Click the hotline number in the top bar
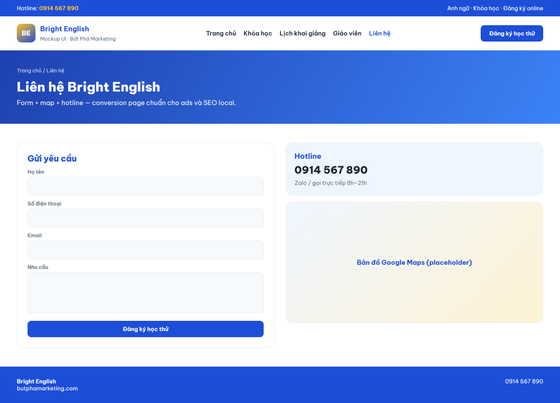The width and height of the screenshot is (560, 403). 59,8
